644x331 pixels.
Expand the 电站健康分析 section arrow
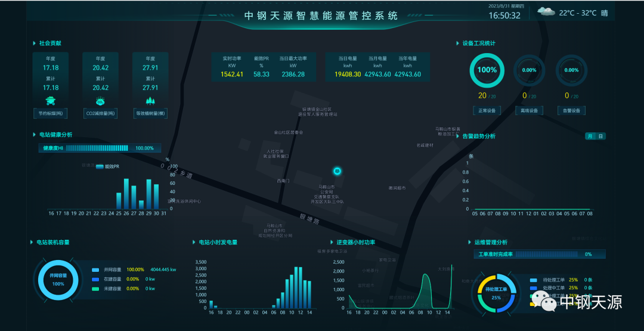(34, 134)
